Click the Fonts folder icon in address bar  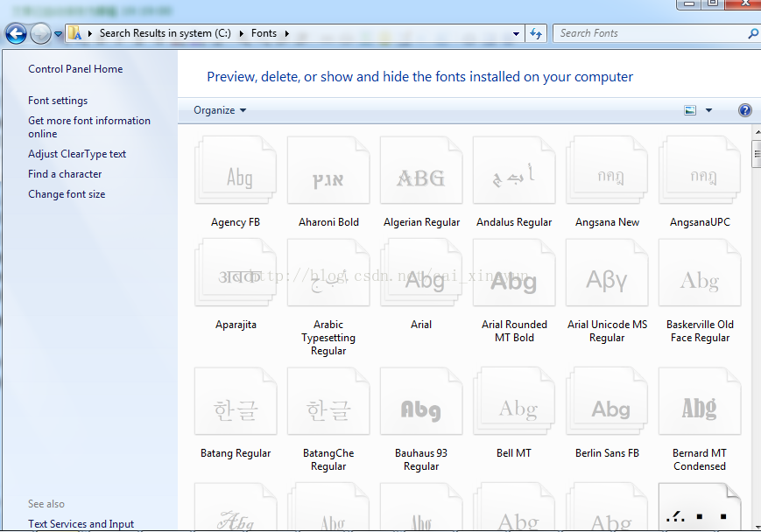pos(74,33)
